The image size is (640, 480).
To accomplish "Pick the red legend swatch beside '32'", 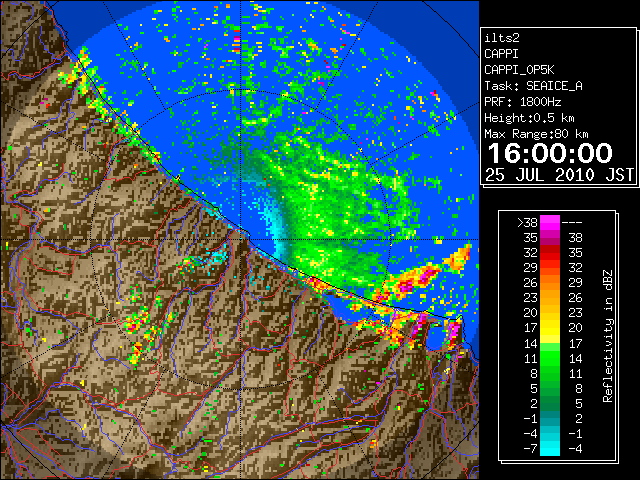I will (x=550, y=253).
